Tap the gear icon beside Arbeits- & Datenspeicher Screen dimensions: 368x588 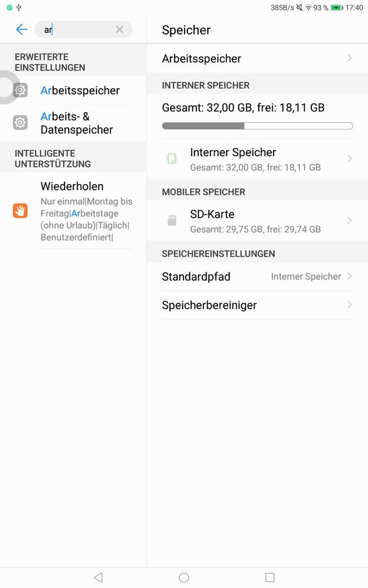point(20,122)
